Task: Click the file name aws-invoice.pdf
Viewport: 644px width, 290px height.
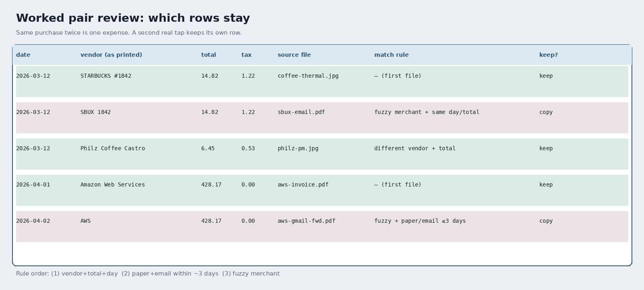Action: click(x=303, y=184)
